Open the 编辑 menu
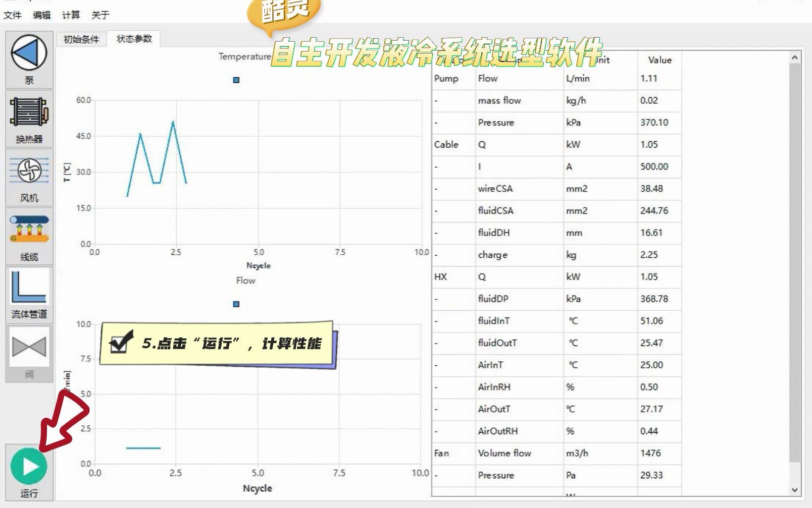The width and height of the screenshot is (812, 508). pos(42,15)
